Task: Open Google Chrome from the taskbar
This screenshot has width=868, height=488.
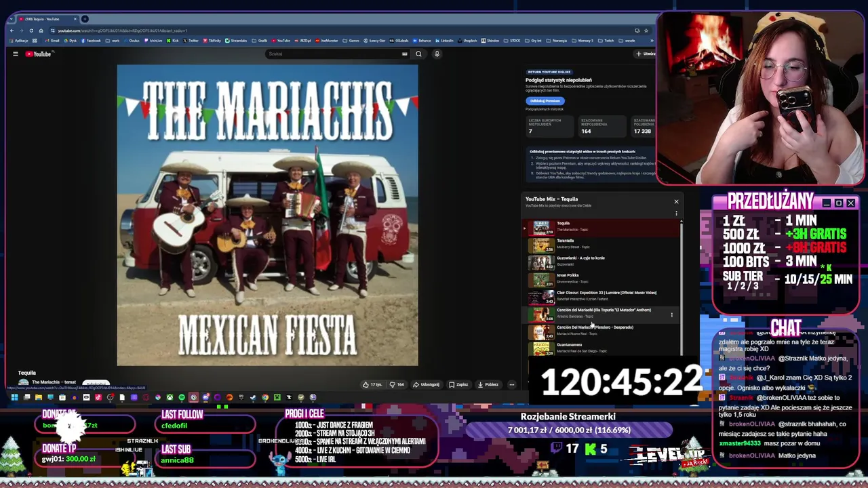Action: (x=265, y=397)
